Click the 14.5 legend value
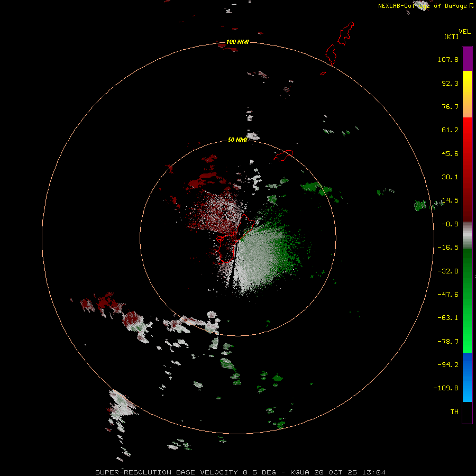Viewport: 476px width, 476px height. [450, 200]
